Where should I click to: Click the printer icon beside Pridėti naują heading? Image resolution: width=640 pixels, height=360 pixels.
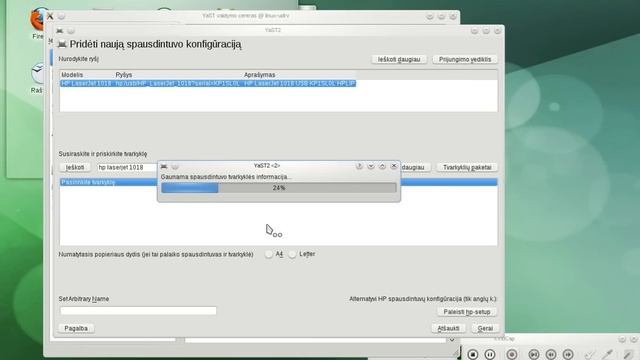pyautogui.click(x=62, y=44)
